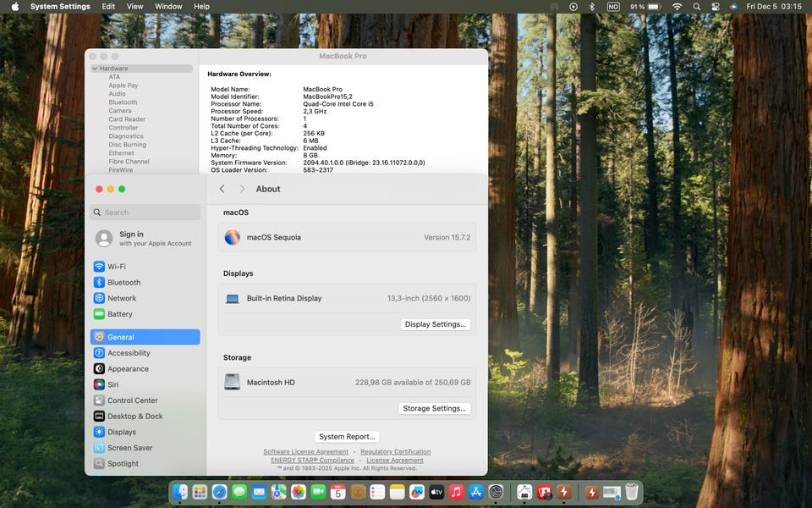Click the Siri icon in menu bar
Image resolution: width=812 pixels, height=508 pixels.
pyautogui.click(x=733, y=7)
